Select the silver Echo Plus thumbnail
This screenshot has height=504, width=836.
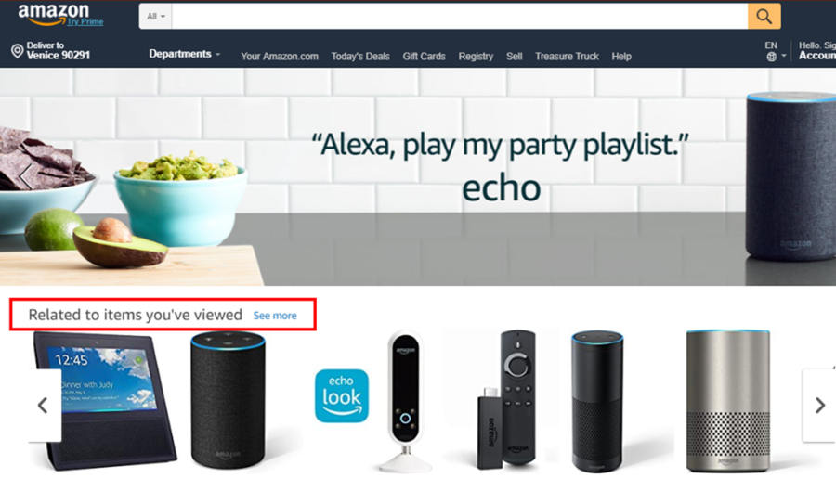(x=727, y=401)
